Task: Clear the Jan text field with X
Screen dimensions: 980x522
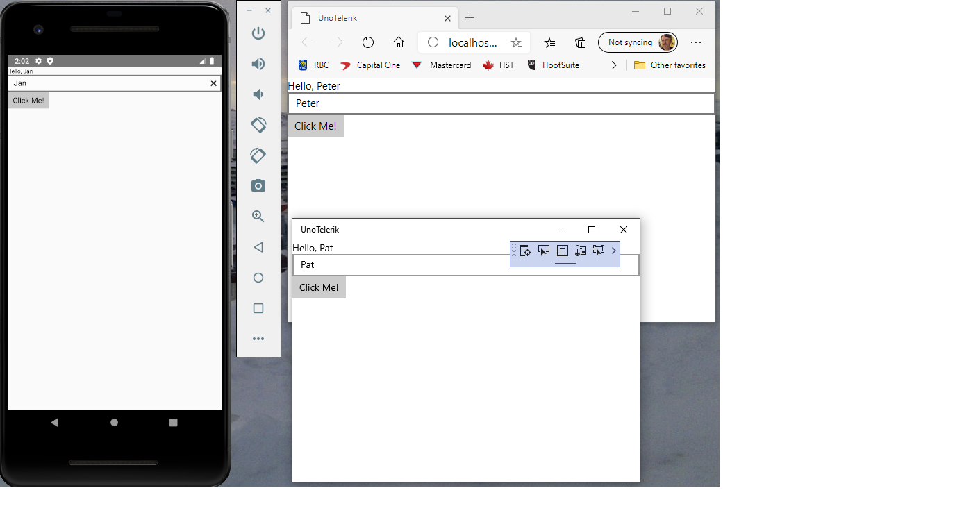Action: click(214, 83)
